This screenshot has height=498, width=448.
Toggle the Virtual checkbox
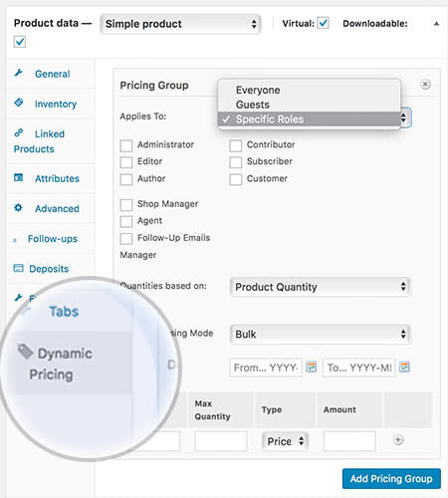(323, 23)
